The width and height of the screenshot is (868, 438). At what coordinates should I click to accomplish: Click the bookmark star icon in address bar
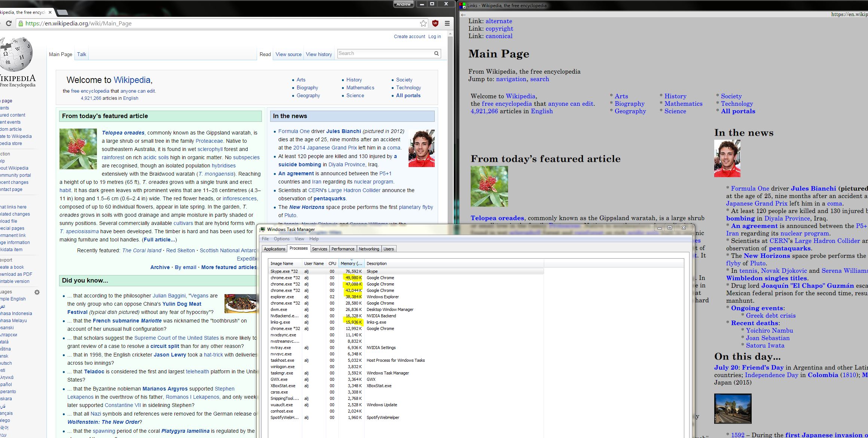[x=423, y=24]
